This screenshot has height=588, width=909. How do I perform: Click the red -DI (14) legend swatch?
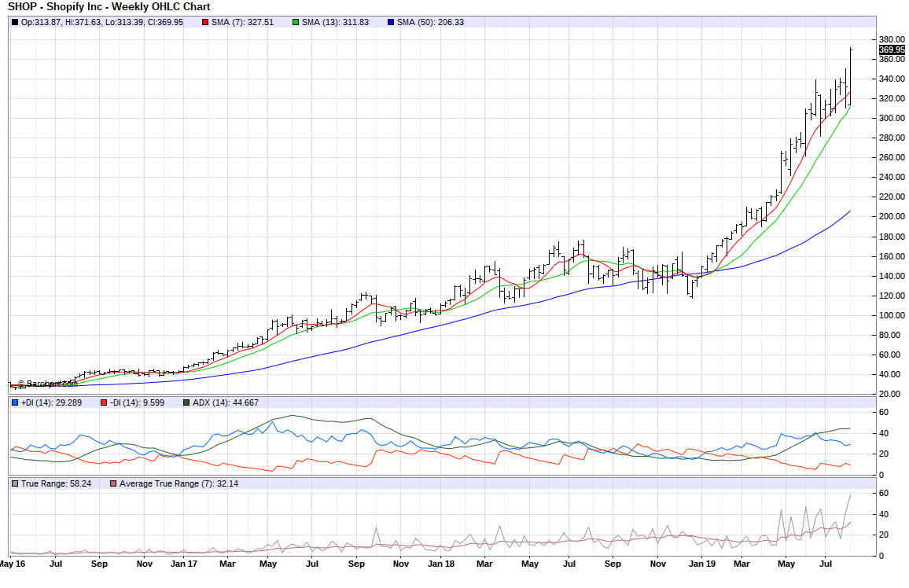[104, 402]
